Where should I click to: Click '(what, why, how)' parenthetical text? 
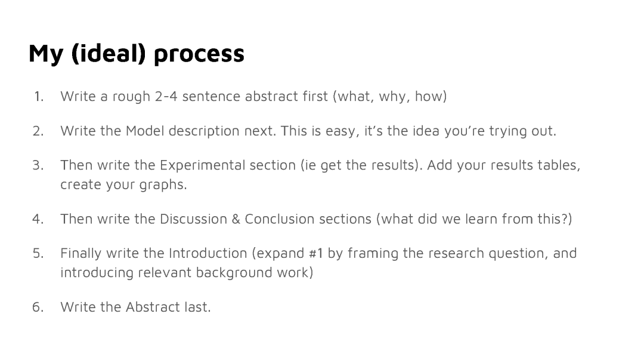pos(390,96)
